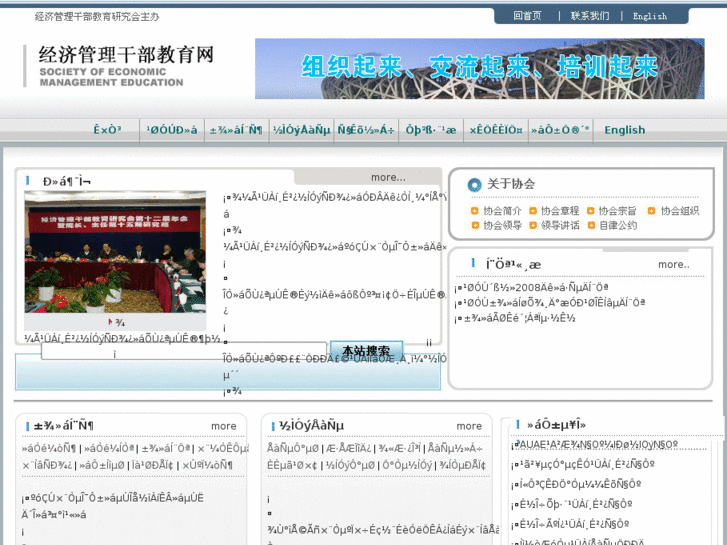Click orange bullet icon beside 自律公约

(x=591, y=225)
